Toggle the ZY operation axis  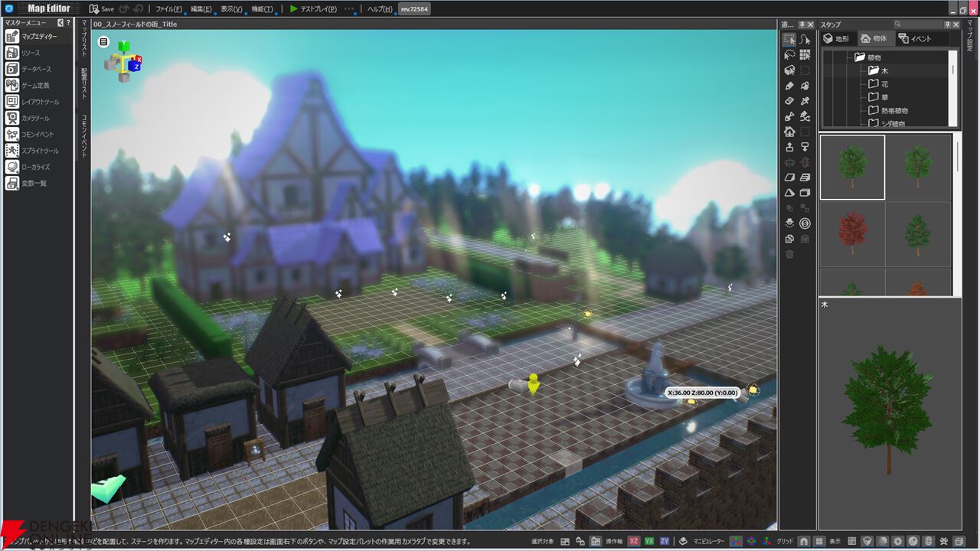(665, 541)
